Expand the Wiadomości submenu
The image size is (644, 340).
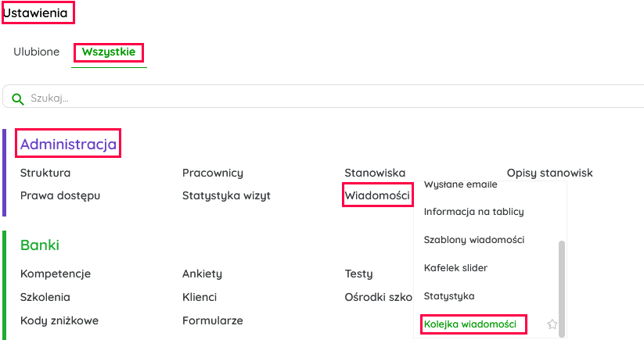(x=377, y=195)
